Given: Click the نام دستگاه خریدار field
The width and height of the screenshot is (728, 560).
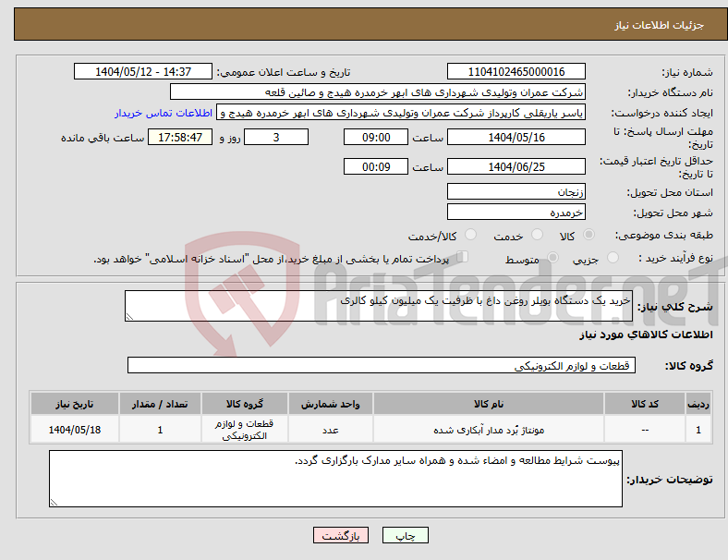Looking at the screenshot, I should [x=378, y=91].
